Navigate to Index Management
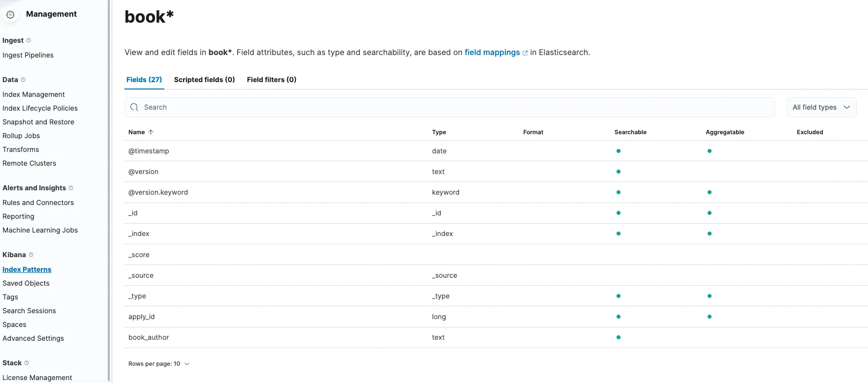The width and height of the screenshot is (868, 383). pyautogui.click(x=33, y=94)
